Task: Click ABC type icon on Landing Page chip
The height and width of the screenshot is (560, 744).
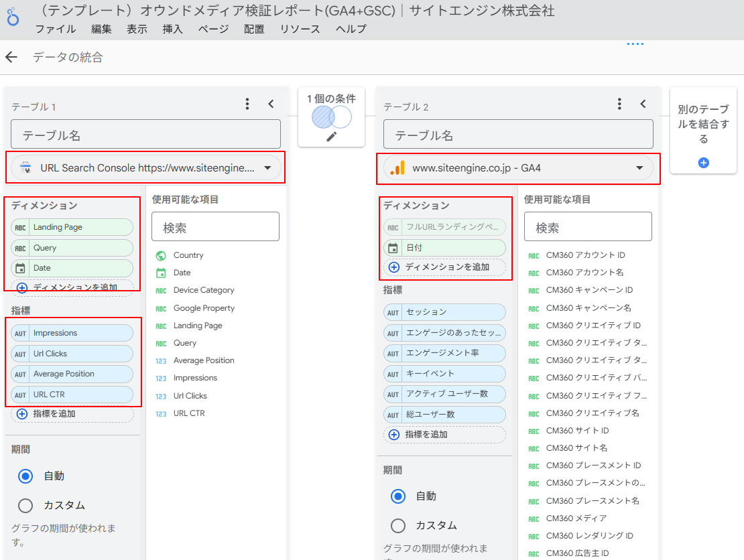Action: coord(20,228)
